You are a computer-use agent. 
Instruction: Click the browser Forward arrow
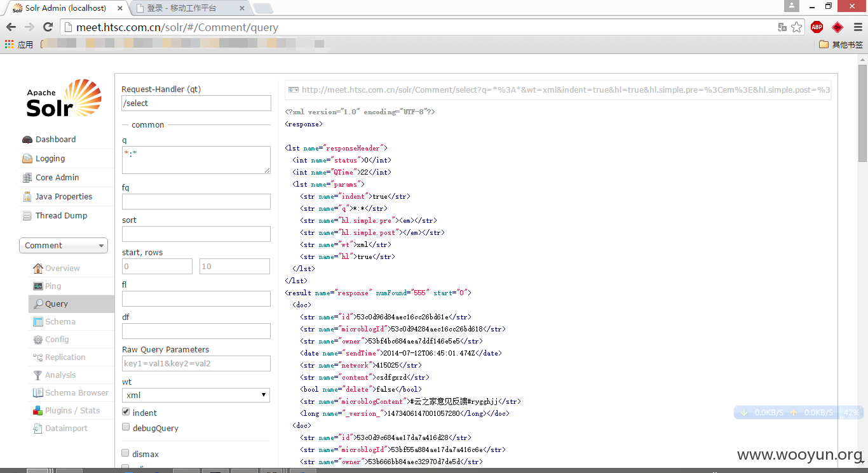[29, 27]
